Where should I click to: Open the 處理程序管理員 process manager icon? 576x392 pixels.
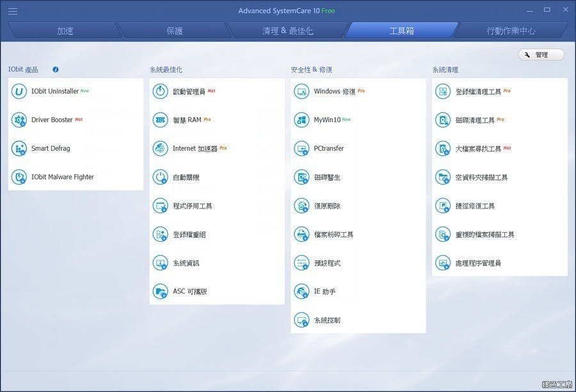click(443, 263)
